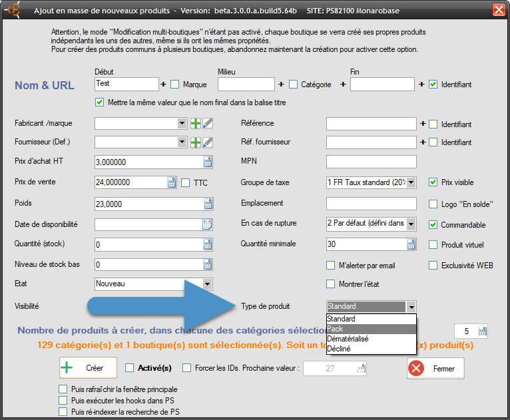Open calculator for Prix d'achat HT
This screenshot has height=420, width=510.
coord(207,162)
